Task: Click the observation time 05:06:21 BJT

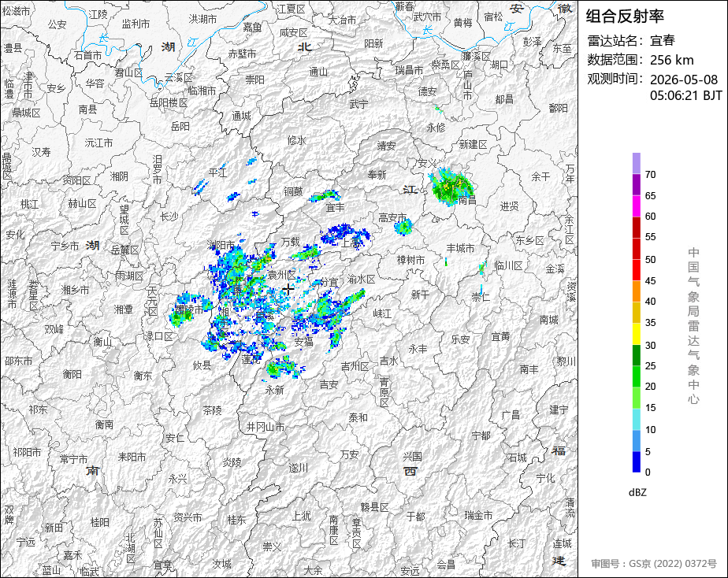Action: click(x=685, y=95)
